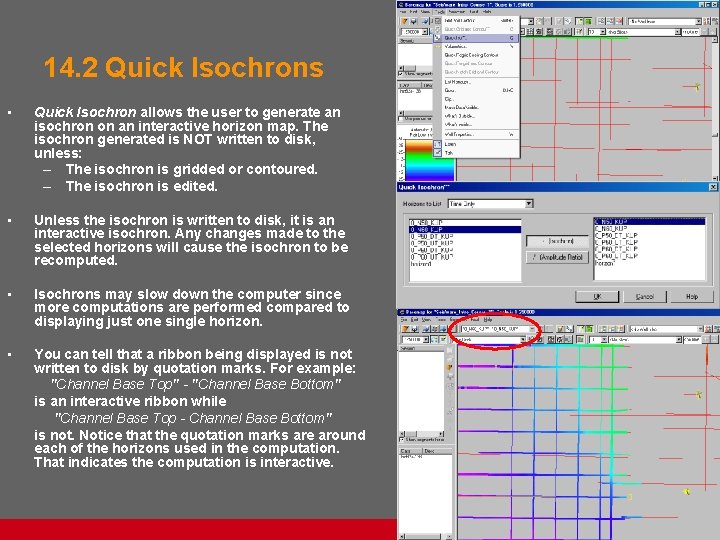Click horizontal scrollbar of bottom window's upper-left list
The image size is (720, 540).
pyautogui.click(x=422, y=433)
